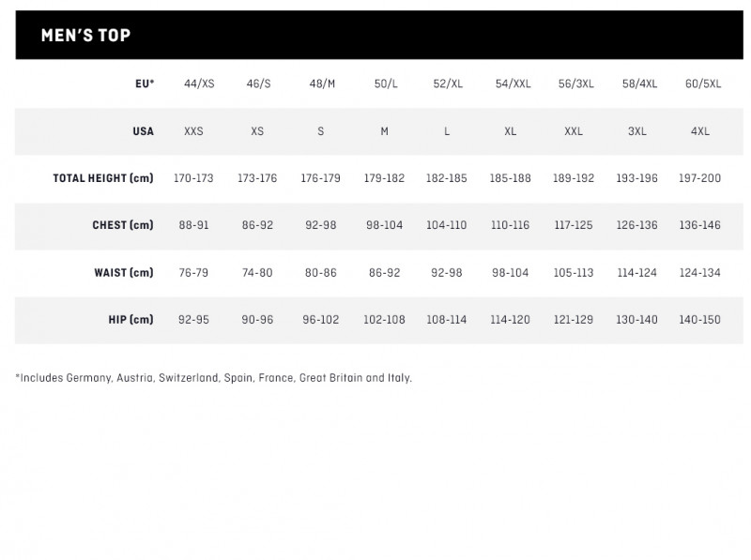
Task: Click the 182-185 height value
Action: (447, 178)
